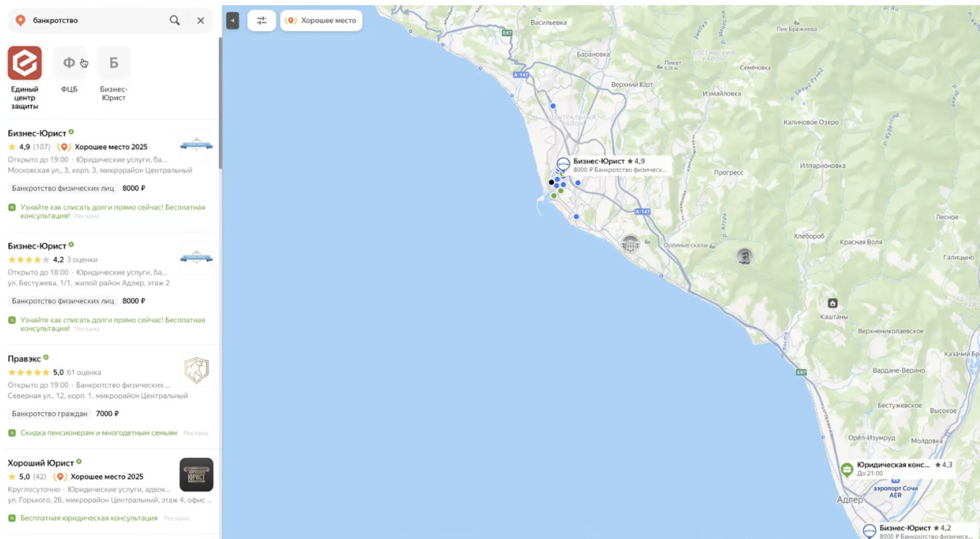The width and height of the screenshot is (980, 539).
Task: Click the logo thumbnail of Бизнес-Юрист rated 4,2
Action: (x=197, y=258)
